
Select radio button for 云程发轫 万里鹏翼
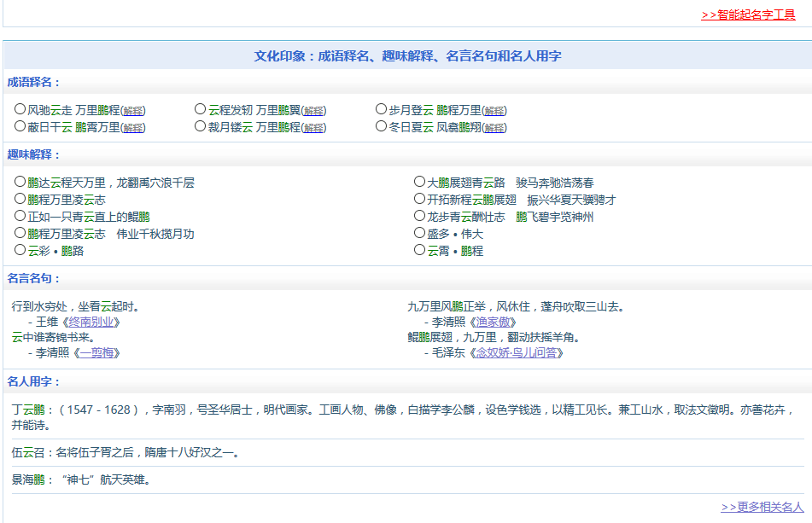(x=201, y=109)
